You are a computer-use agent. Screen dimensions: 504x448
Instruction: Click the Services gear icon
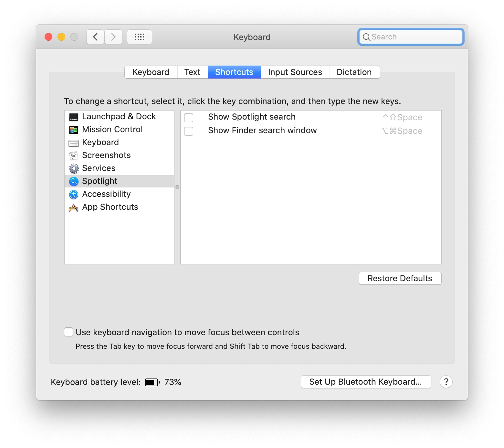(74, 168)
